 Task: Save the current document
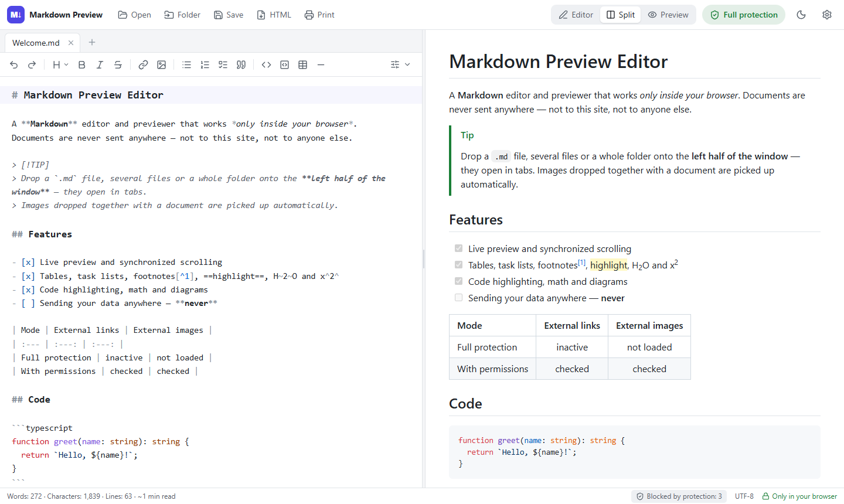click(x=229, y=15)
